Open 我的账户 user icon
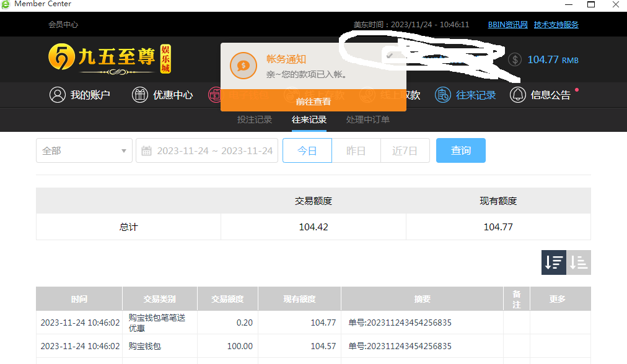Viewport: 627px width, 364px height. [58, 95]
